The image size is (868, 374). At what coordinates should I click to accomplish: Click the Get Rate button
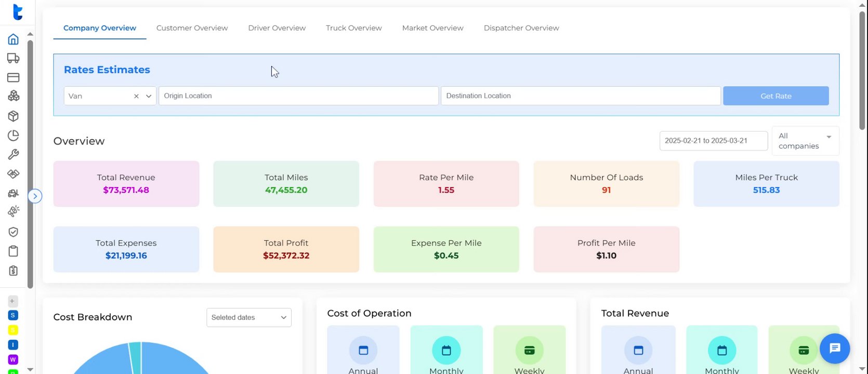[x=775, y=96]
